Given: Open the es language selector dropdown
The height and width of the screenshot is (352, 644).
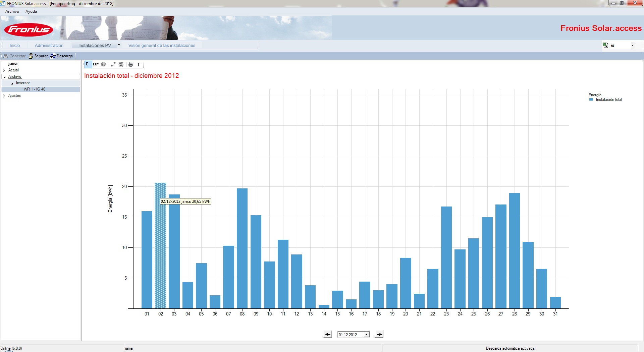Looking at the screenshot, I should click(x=633, y=45).
